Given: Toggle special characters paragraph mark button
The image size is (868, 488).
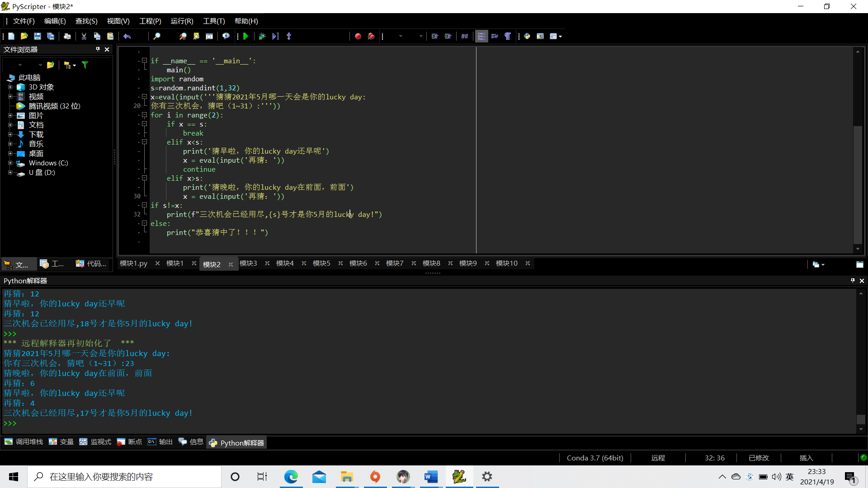Looking at the screenshot, I should pyautogui.click(x=508, y=36).
